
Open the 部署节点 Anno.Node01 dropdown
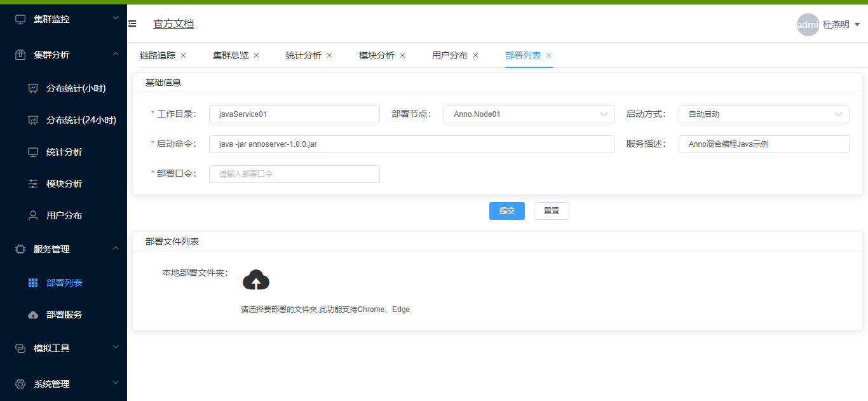coord(529,114)
